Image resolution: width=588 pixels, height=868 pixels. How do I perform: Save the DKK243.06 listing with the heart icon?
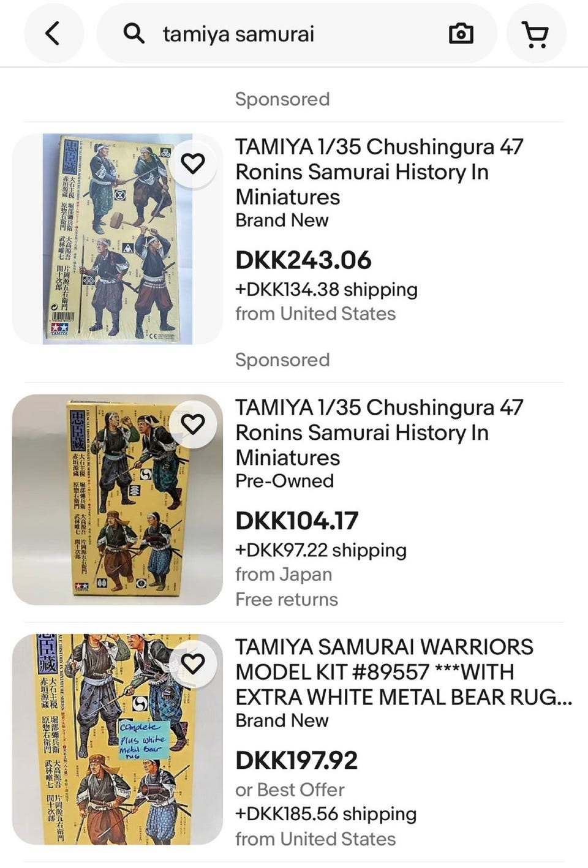coord(193,163)
